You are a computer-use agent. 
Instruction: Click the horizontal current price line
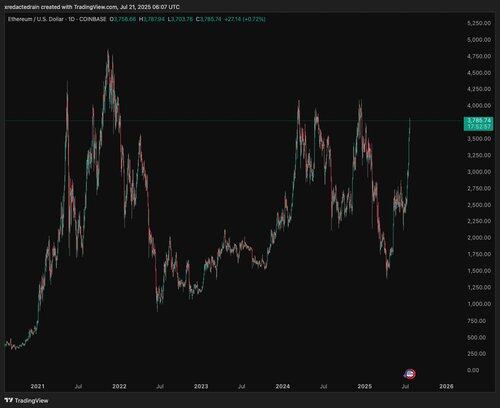233,120
